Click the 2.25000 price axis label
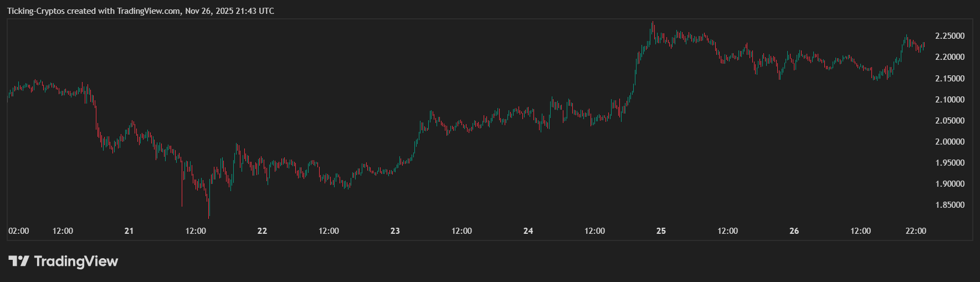The image size is (980, 282). pos(950,36)
